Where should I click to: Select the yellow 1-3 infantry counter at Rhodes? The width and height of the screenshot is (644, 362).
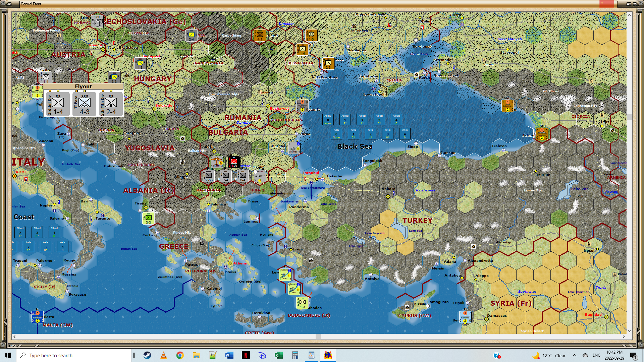[302, 303]
